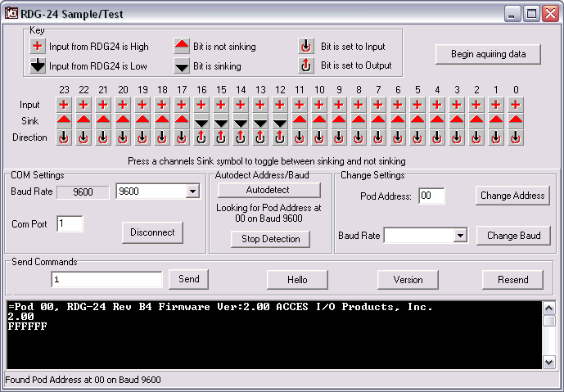This screenshot has height=392, width=564.
Task: Click the Direction input icon for channel 7
Action: click(378, 137)
